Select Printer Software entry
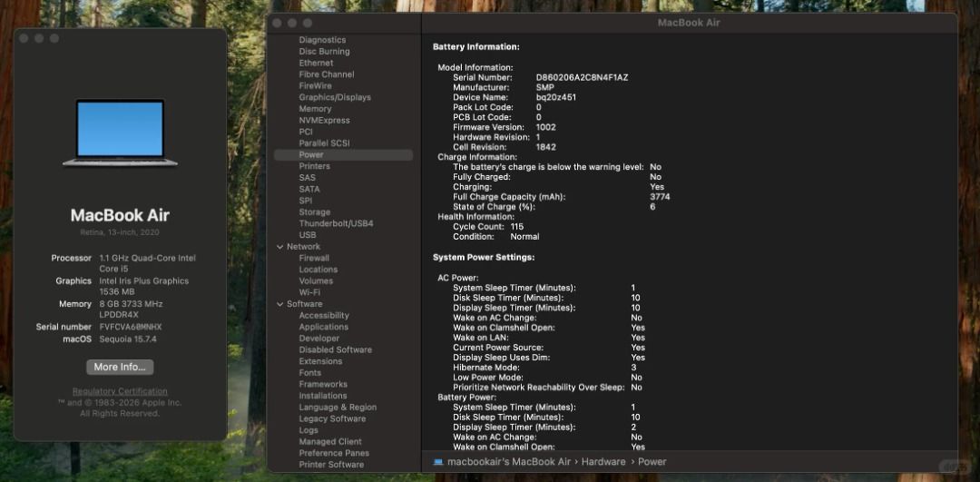The image size is (980, 482). (331, 465)
